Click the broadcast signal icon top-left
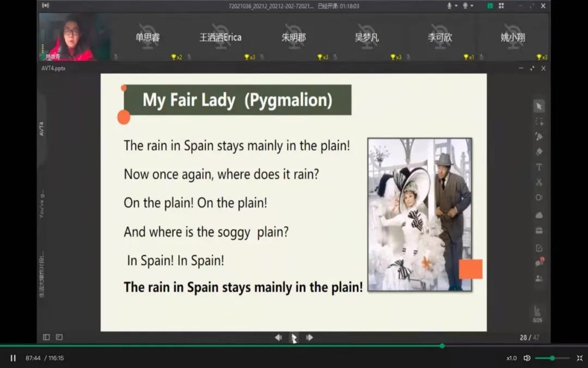This screenshot has width=588, height=368. coord(45,5)
